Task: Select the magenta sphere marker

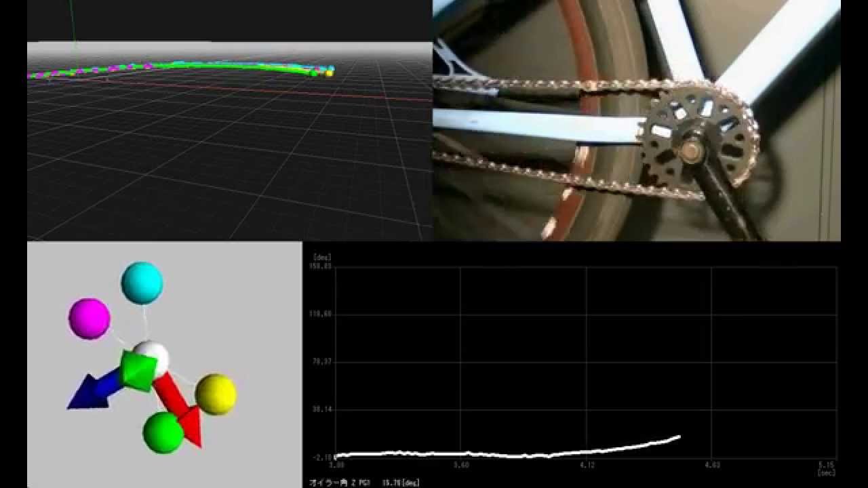Action: [90, 319]
